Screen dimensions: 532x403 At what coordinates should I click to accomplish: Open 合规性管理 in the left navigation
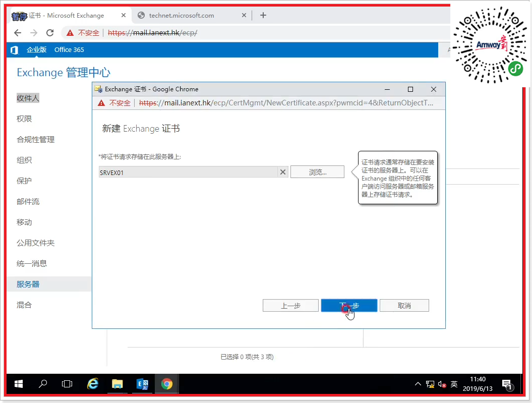point(36,139)
